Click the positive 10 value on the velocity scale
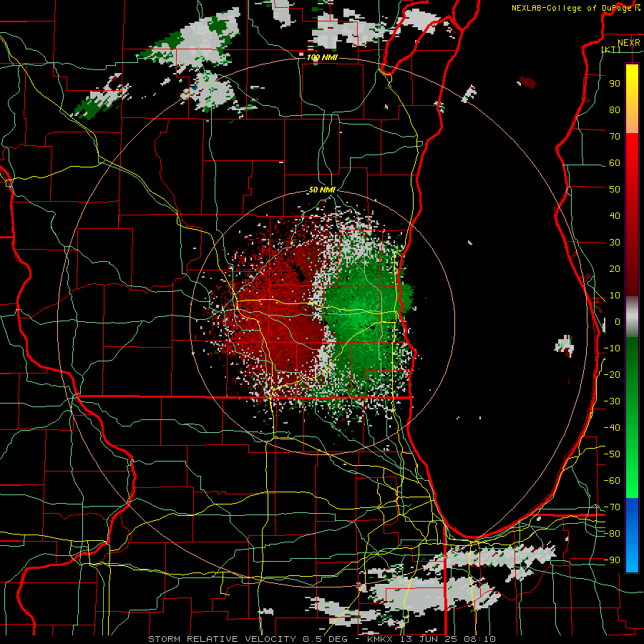The width and height of the screenshot is (644, 644). [615, 296]
